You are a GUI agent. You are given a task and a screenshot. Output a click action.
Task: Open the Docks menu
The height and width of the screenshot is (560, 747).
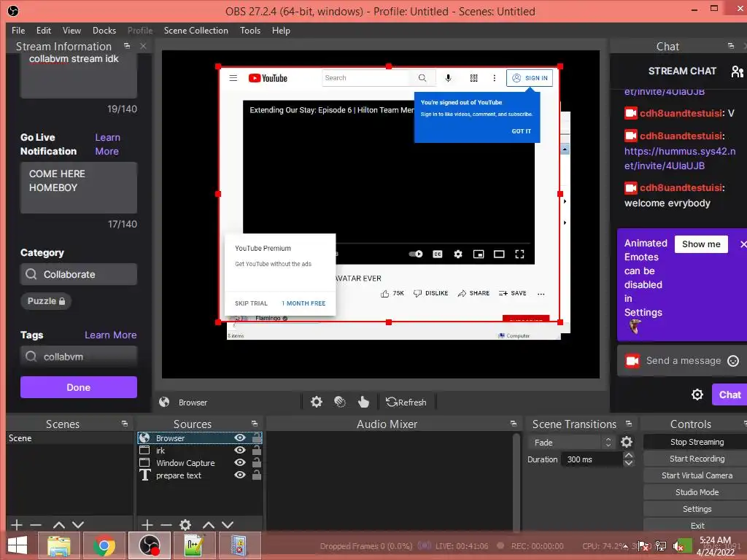tap(104, 31)
